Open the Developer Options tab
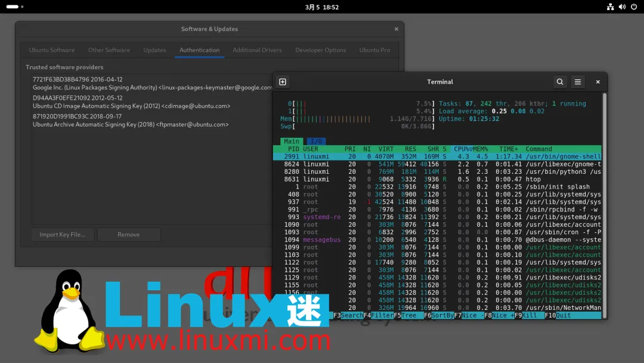Viewport: 644px width, 363px height. [x=320, y=50]
